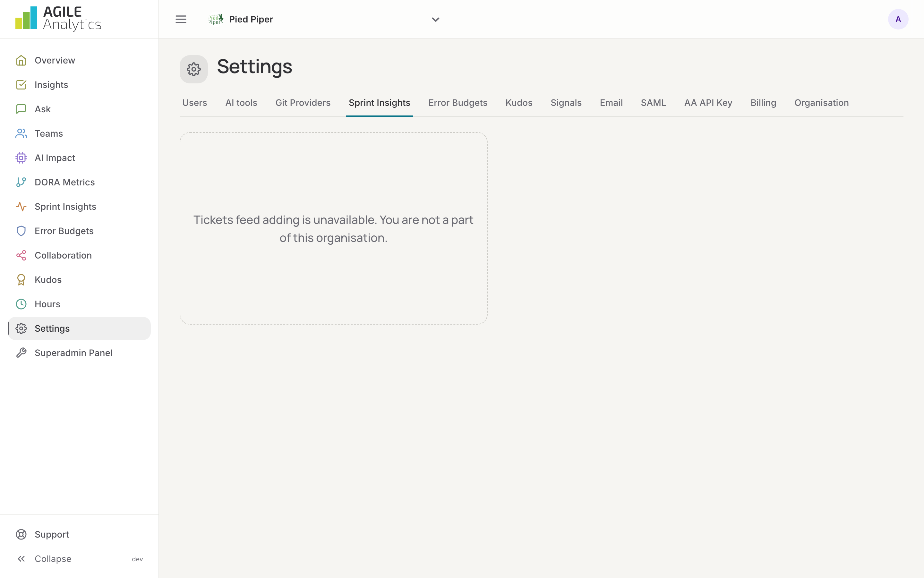924x578 pixels.
Task: Switch to the Error Budgets tab
Action: 458,103
